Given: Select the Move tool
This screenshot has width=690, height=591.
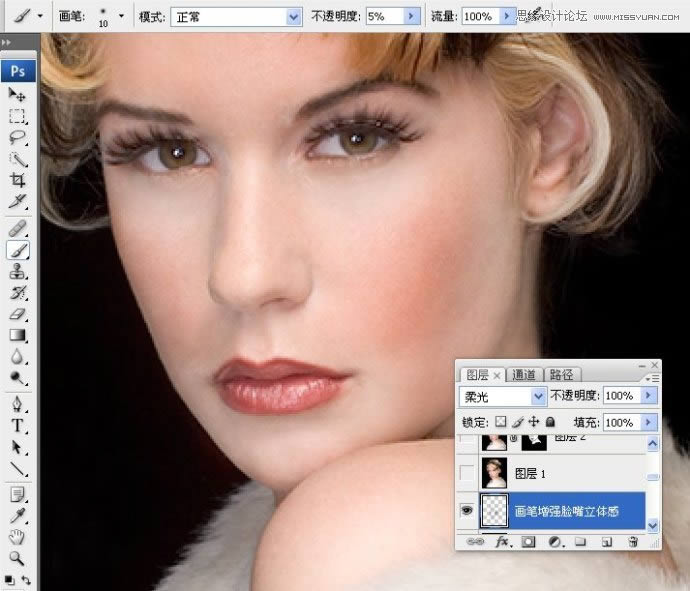Looking at the screenshot, I should tap(17, 94).
